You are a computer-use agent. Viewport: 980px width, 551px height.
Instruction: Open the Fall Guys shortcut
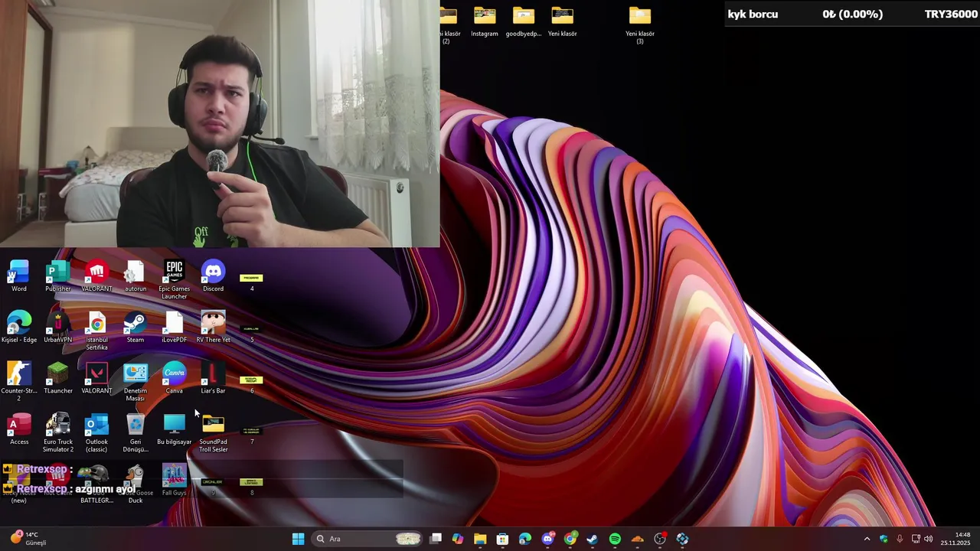pos(175,480)
